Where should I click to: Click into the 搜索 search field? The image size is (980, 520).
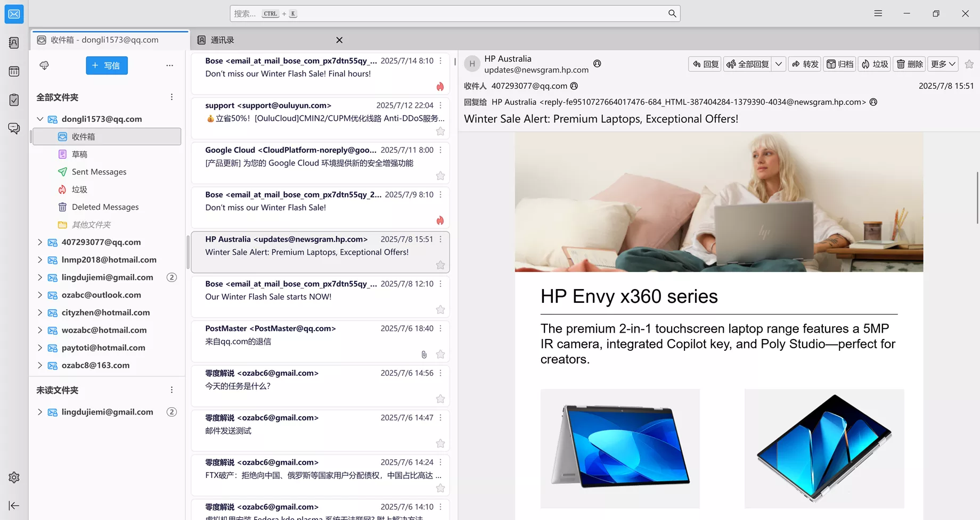pos(455,13)
